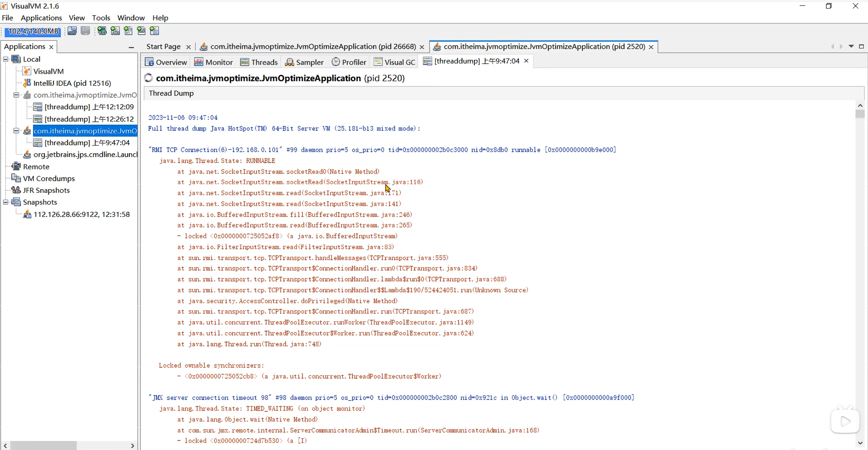868x450 pixels.
Task: Open the Visual GC tab
Action: pyautogui.click(x=395, y=62)
